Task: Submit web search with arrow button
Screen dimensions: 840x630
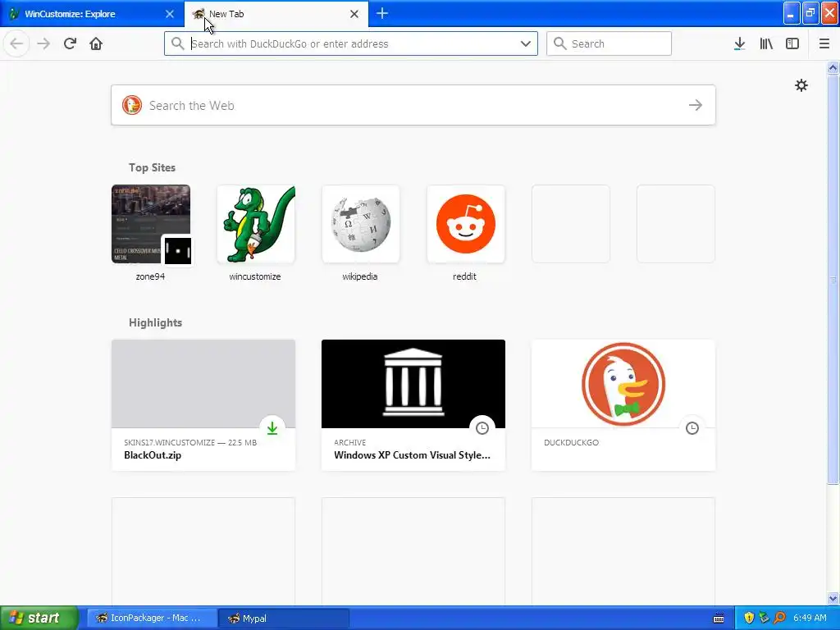Action: (696, 105)
